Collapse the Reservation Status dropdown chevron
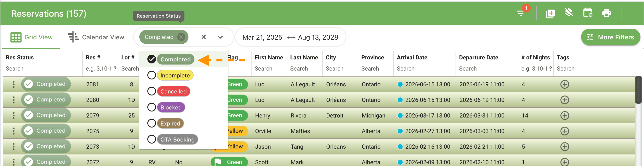The height and width of the screenshot is (166, 644). (220, 37)
